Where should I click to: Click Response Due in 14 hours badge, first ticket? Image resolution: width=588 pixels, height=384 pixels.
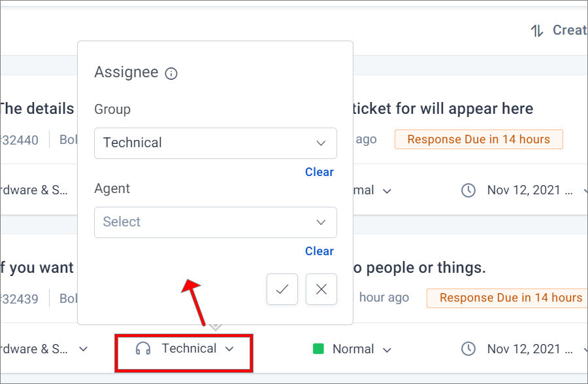pyautogui.click(x=478, y=139)
